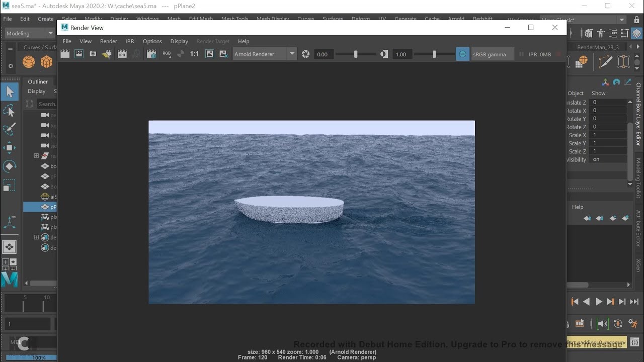Open render settings clapperboard-gear icon
This screenshot has width=644, height=362.
pos(151,54)
